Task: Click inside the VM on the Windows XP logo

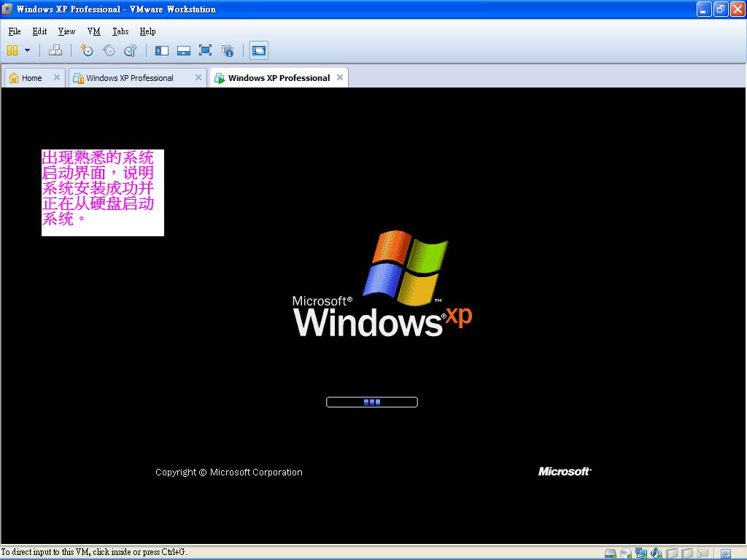Action: coord(382,284)
